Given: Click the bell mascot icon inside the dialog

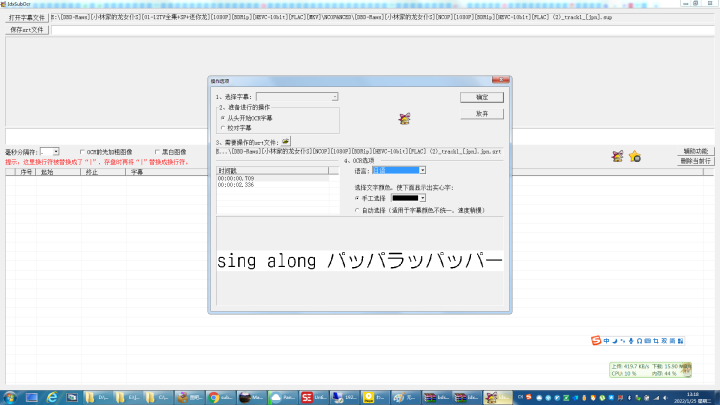Looking at the screenshot, I should coord(405,119).
